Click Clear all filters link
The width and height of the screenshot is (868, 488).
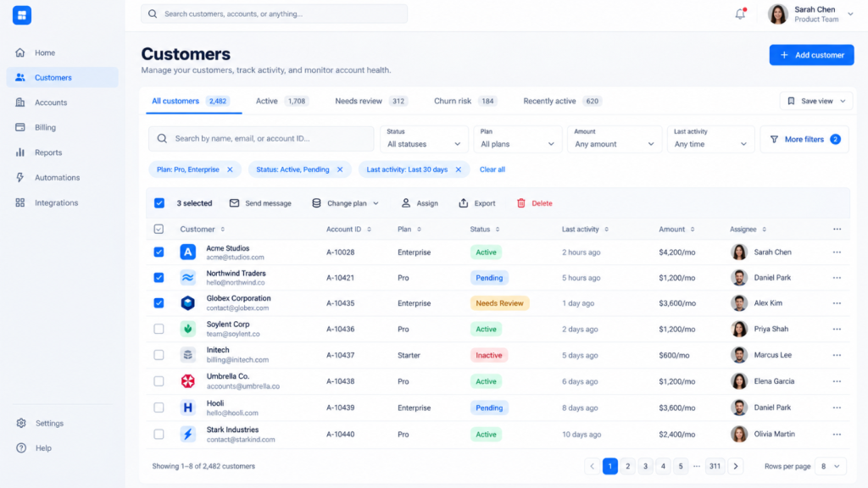(492, 169)
